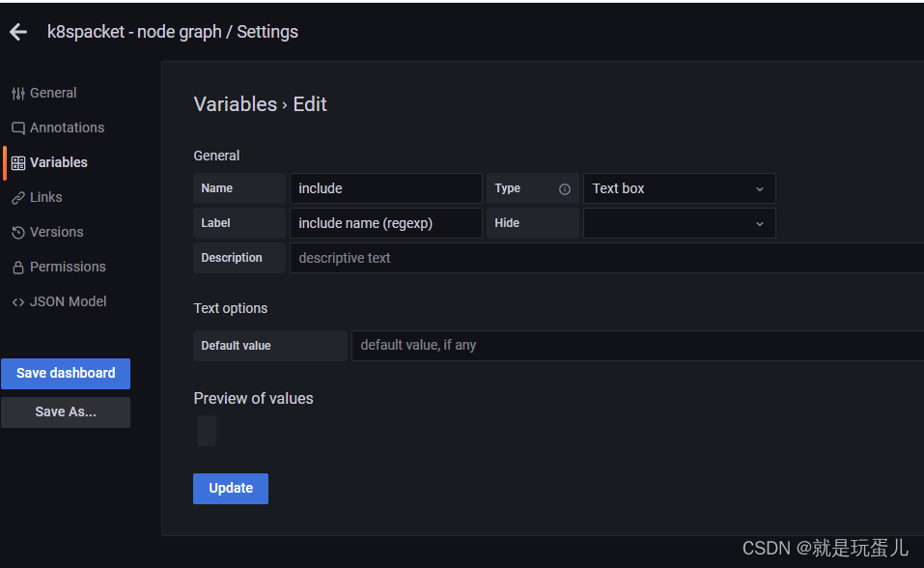Click the Variables grid icon in sidebar

tap(17, 161)
